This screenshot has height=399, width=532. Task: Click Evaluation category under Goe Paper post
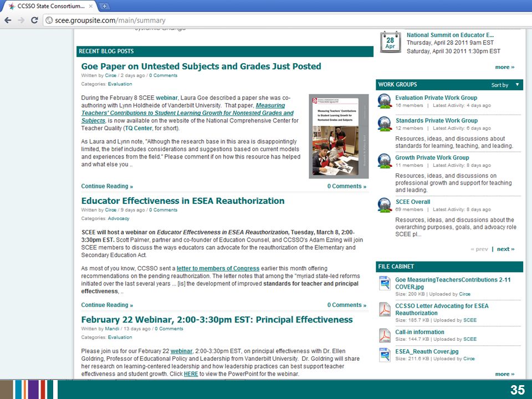point(120,84)
